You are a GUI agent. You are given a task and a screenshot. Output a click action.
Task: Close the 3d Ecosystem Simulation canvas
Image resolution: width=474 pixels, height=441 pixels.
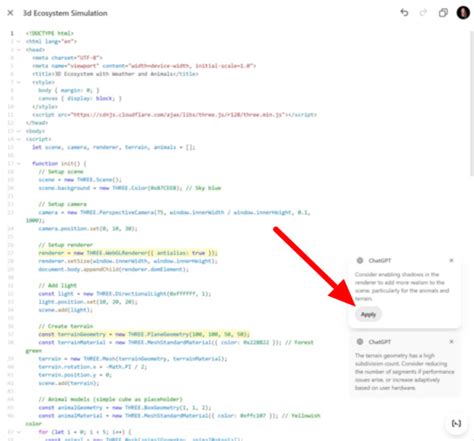(10, 13)
